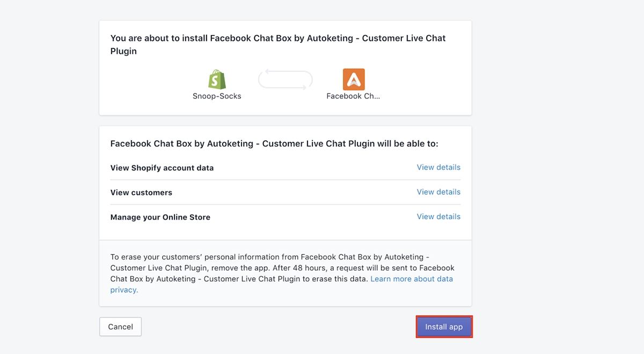This screenshot has width=644, height=354.
Task: Show details for Manage your Online Store
Action: point(438,217)
